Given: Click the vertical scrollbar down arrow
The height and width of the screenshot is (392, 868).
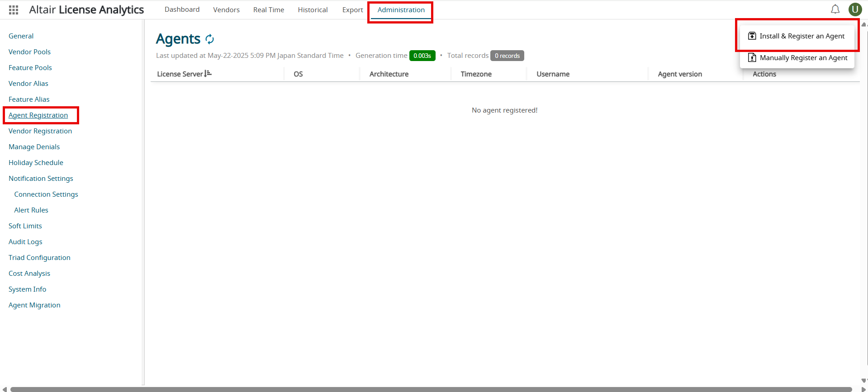Looking at the screenshot, I should [x=864, y=381].
